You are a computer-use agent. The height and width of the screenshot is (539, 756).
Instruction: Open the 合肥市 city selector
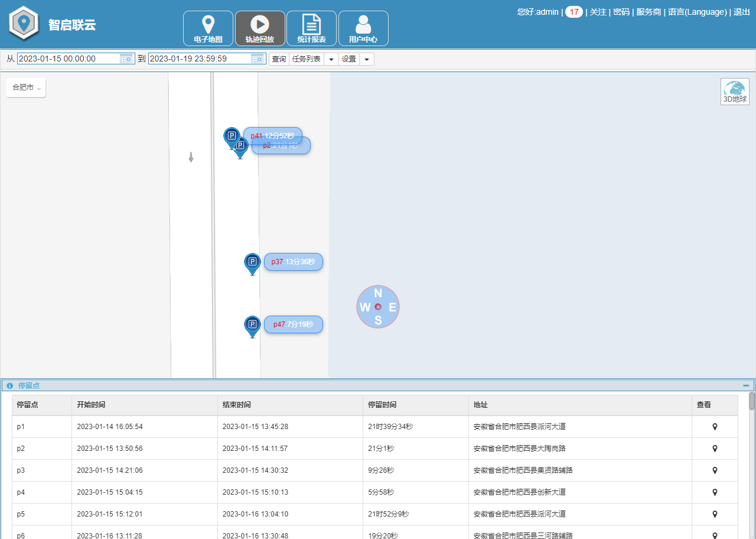tap(25, 87)
